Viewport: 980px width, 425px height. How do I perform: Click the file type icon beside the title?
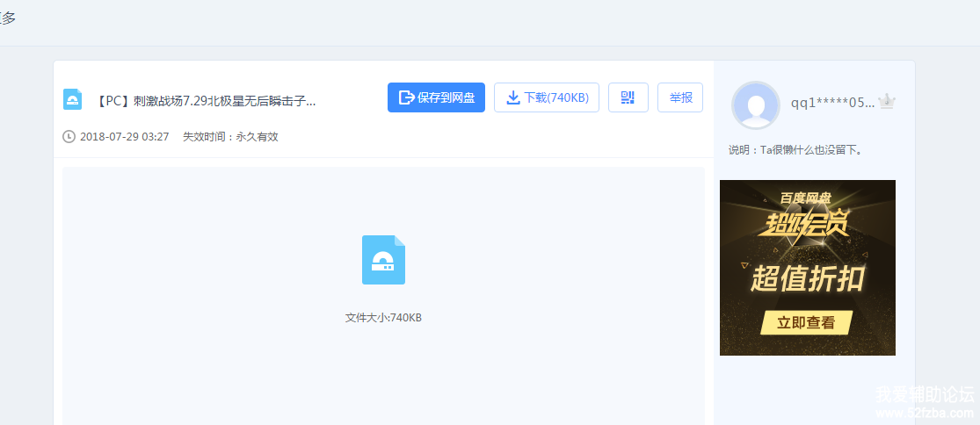pyautogui.click(x=72, y=99)
